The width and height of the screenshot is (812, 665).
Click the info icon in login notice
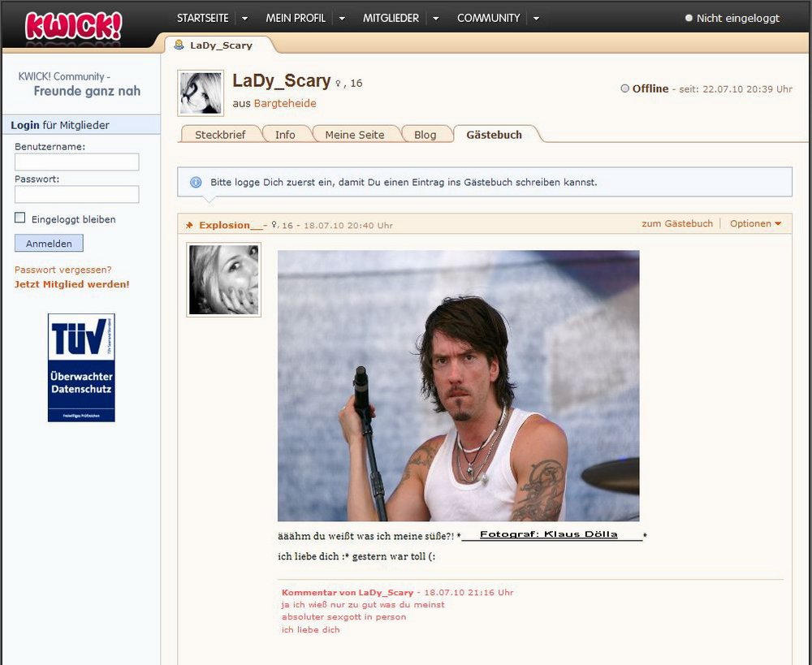pos(196,183)
